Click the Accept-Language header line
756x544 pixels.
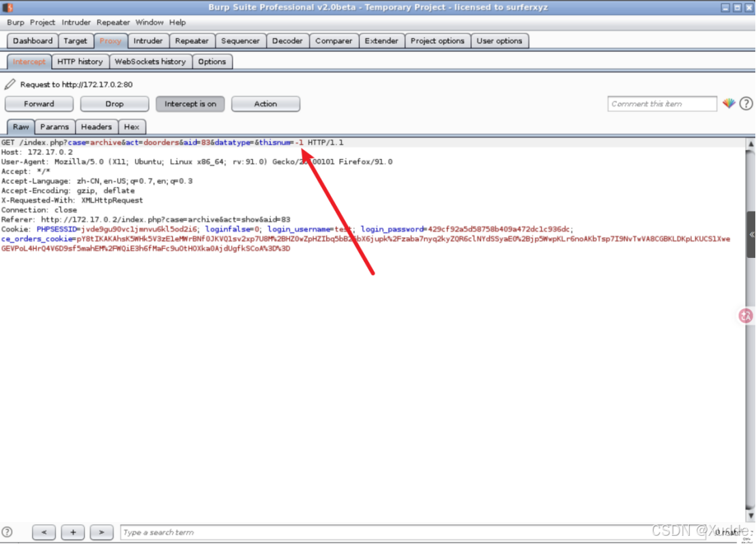(x=97, y=182)
